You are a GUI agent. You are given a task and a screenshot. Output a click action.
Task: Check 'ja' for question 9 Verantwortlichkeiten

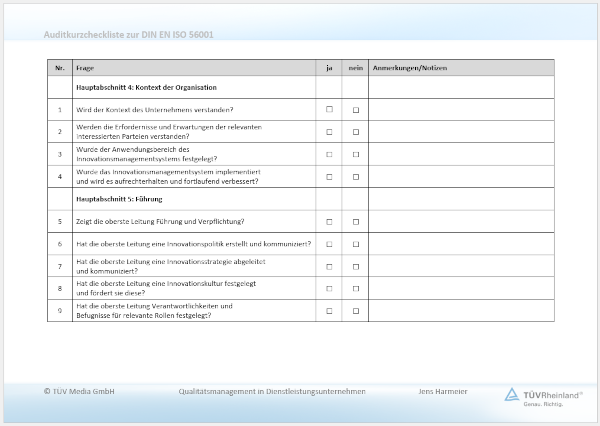click(329, 311)
